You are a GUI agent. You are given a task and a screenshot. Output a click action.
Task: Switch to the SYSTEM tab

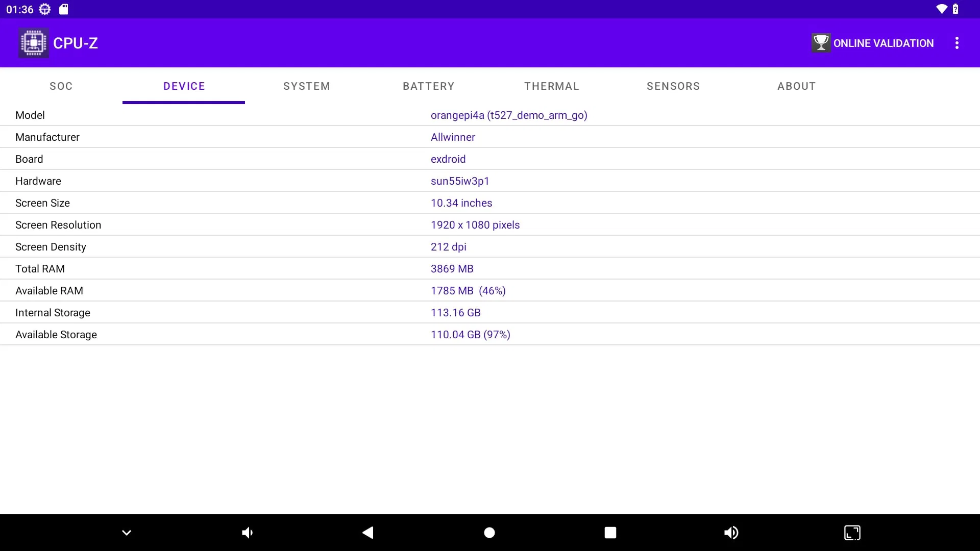(306, 86)
